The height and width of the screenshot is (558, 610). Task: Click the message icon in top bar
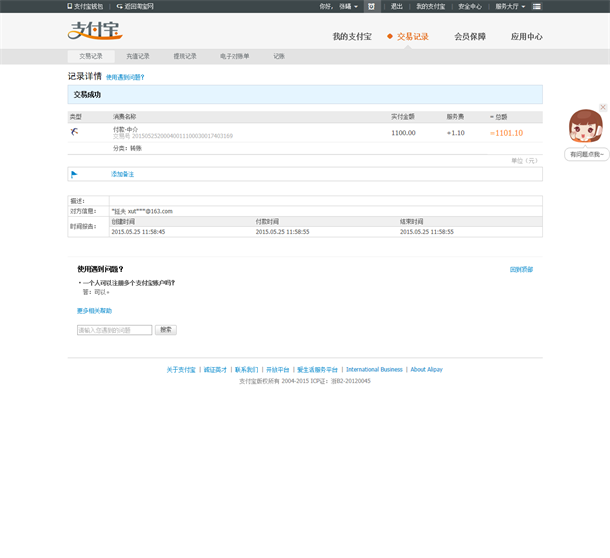pos(371,6)
